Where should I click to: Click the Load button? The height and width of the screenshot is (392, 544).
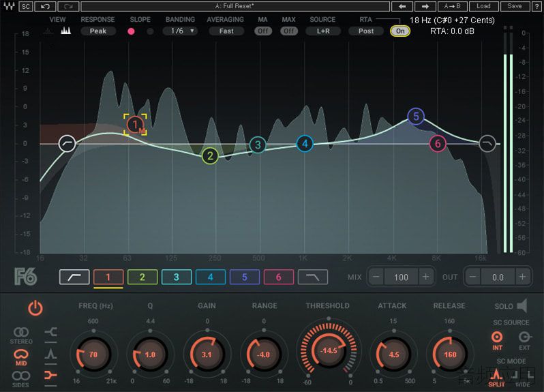click(483, 6)
